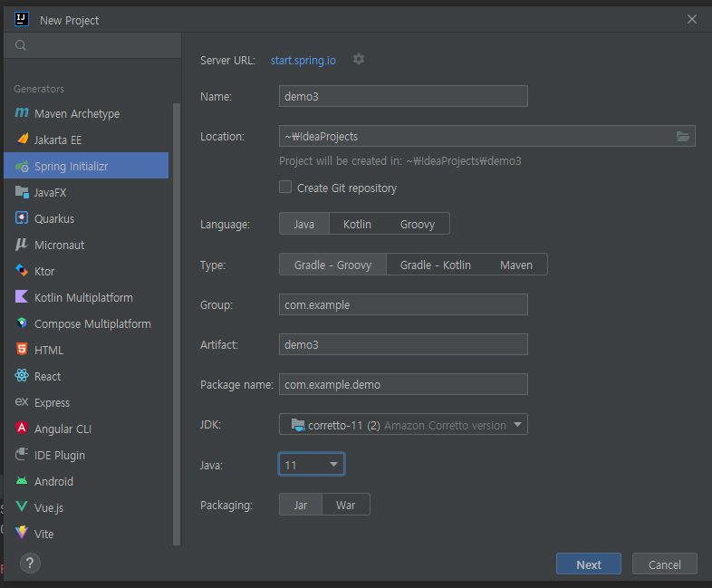
Task: Click the Ktor generator icon
Action: tap(22, 271)
